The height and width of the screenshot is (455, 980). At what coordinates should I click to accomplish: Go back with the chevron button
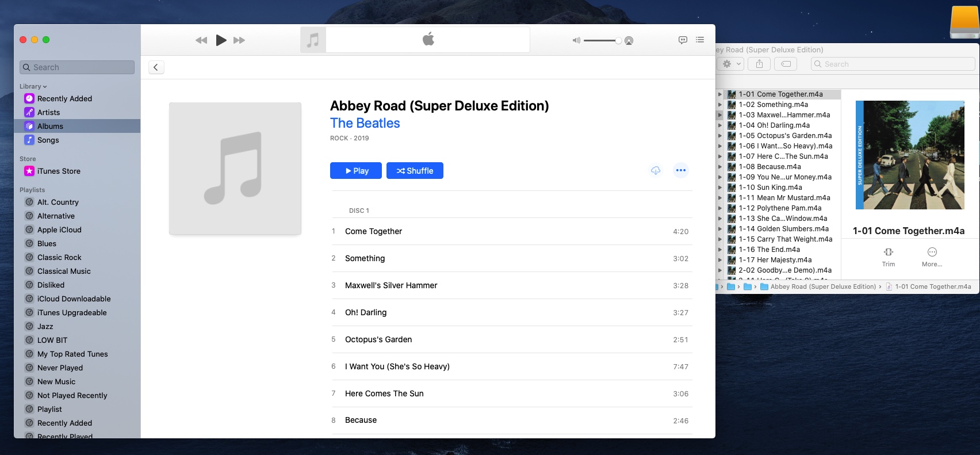point(156,67)
